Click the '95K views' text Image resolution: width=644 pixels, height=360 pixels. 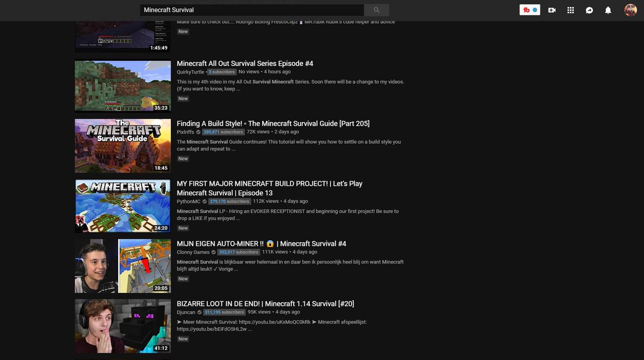tap(259, 312)
